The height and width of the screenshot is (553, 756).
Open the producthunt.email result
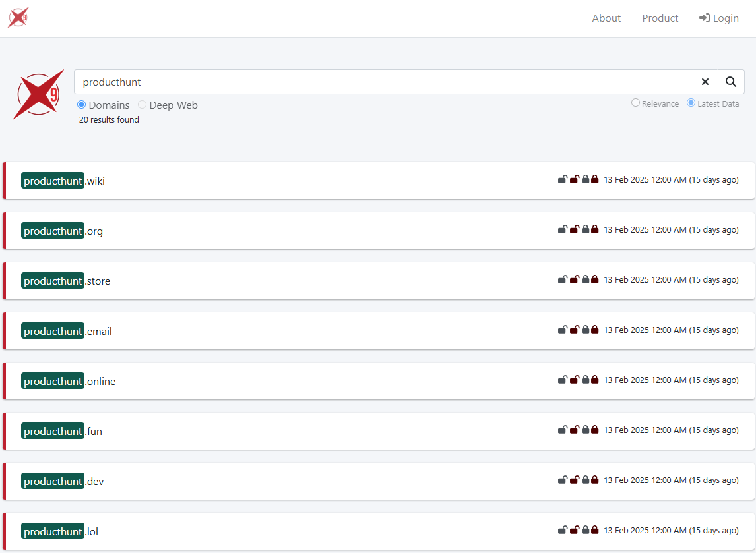pos(67,331)
